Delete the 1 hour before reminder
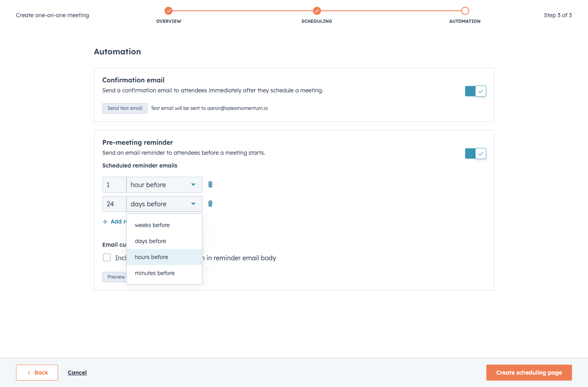 210,184
